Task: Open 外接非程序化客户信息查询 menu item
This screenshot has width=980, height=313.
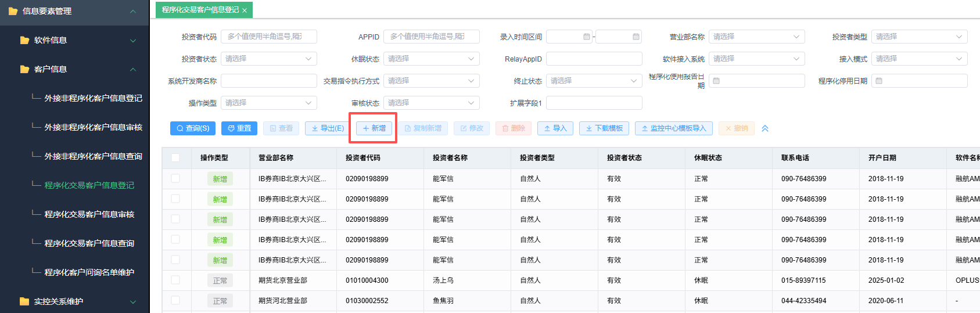Action: pos(93,156)
